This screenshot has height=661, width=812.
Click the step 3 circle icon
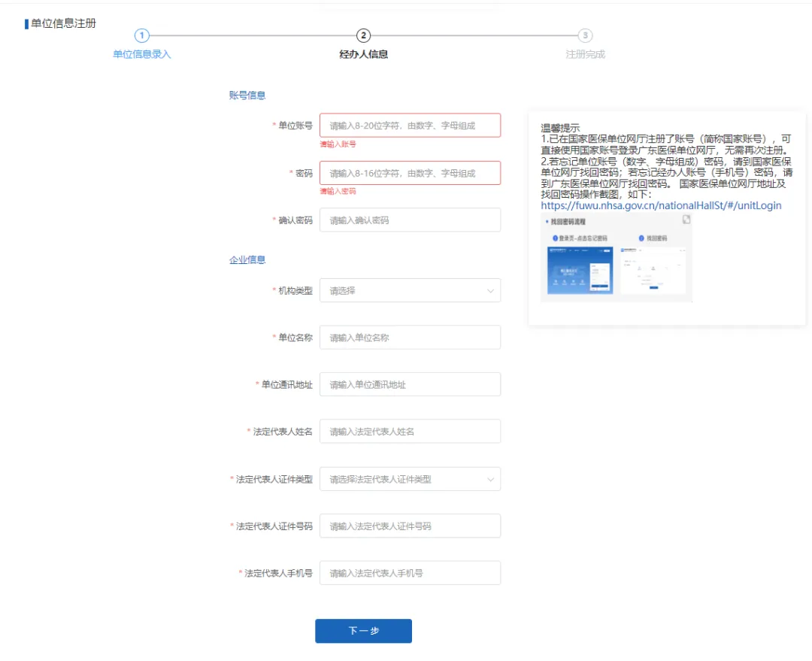tap(585, 35)
